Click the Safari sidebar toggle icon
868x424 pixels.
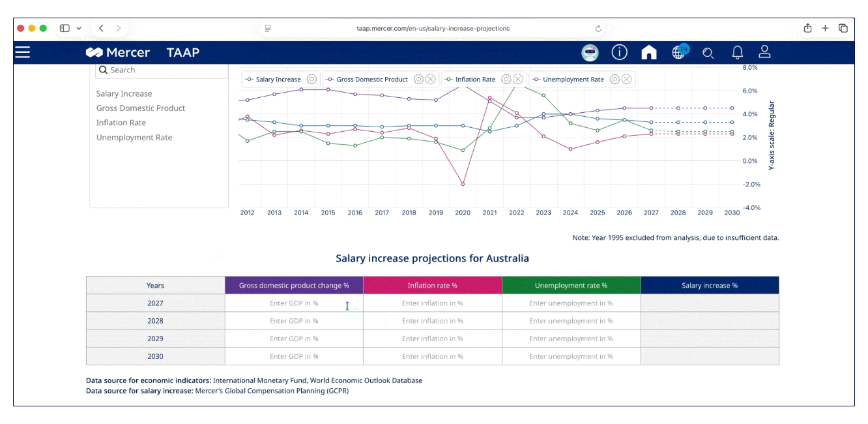pos(65,28)
